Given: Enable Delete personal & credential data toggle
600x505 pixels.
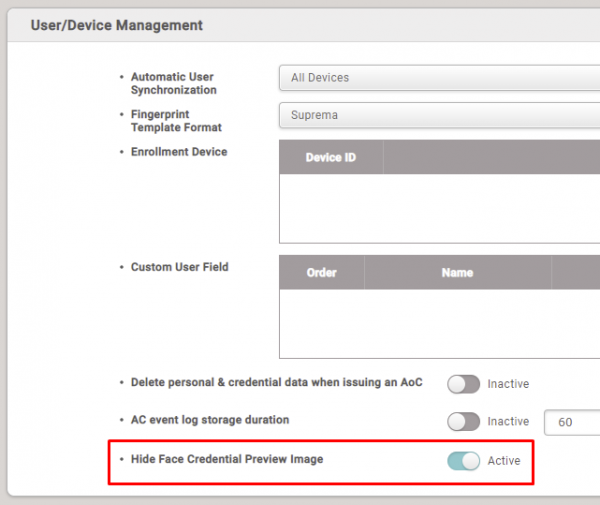Looking at the screenshot, I should click(x=464, y=384).
